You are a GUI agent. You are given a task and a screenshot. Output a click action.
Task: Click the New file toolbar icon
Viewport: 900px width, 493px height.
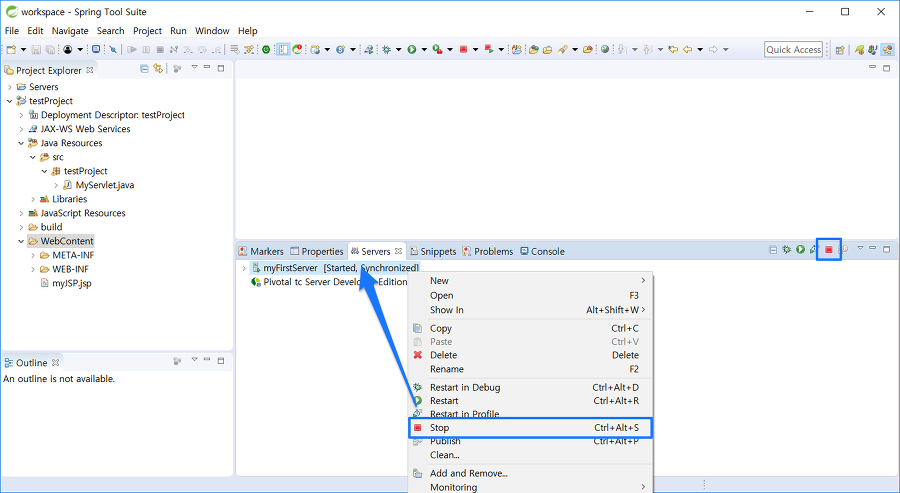[11, 49]
